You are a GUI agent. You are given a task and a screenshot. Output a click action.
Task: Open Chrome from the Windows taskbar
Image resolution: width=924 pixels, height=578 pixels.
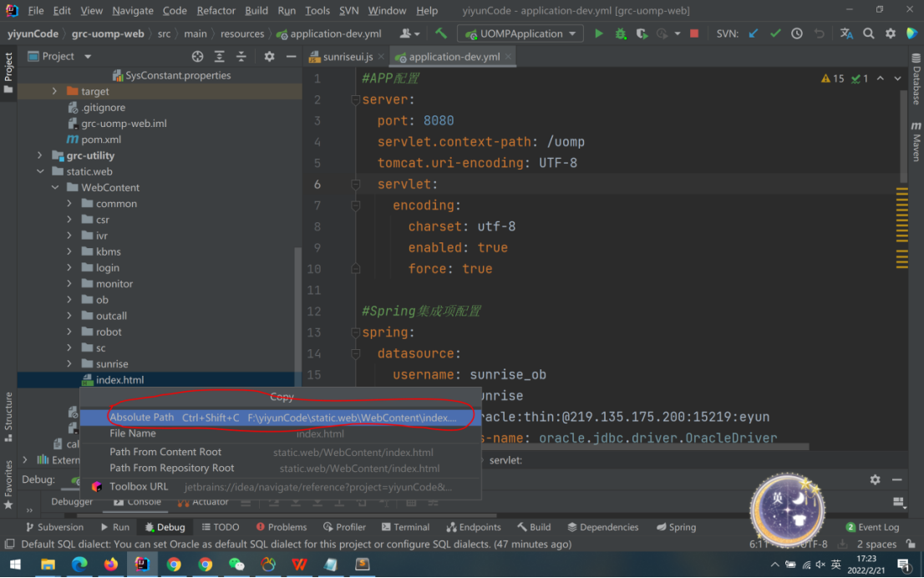point(174,565)
